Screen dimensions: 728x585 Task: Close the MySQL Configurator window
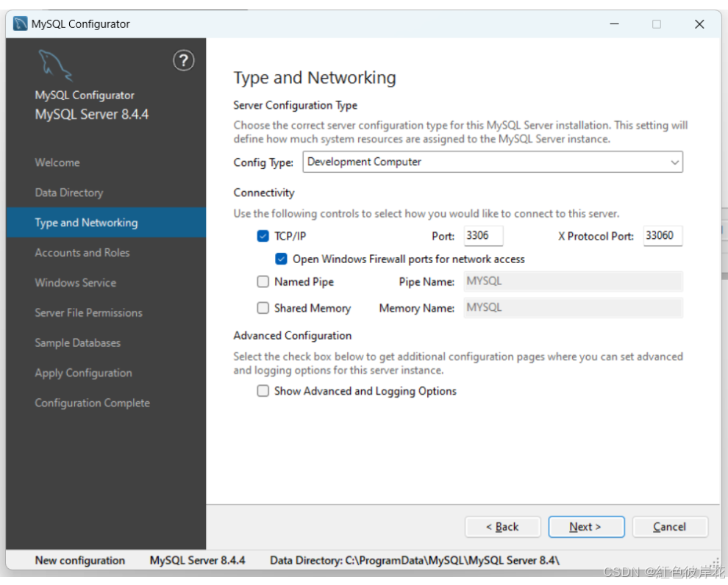(x=699, y=24)
